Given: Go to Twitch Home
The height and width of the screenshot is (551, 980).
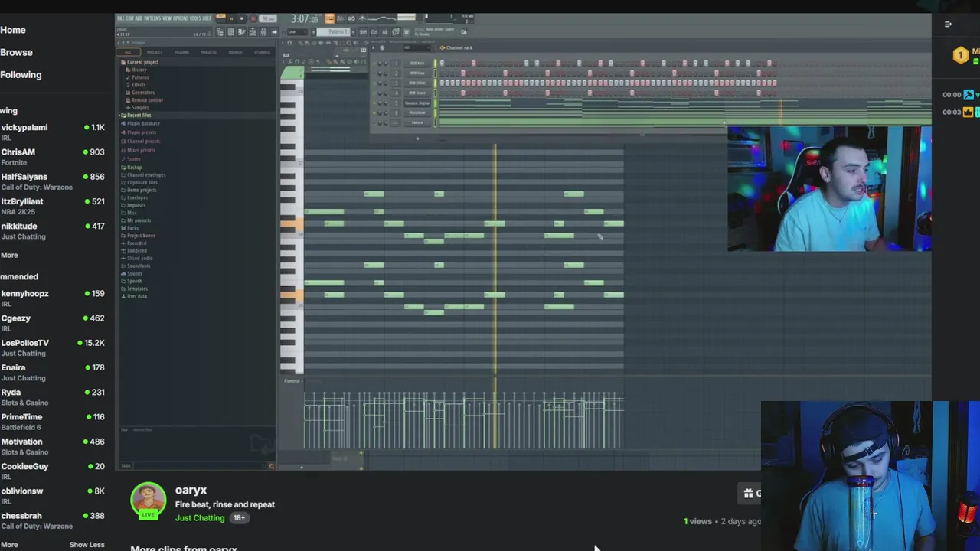Looking at the screenshot, I should 13,30.
